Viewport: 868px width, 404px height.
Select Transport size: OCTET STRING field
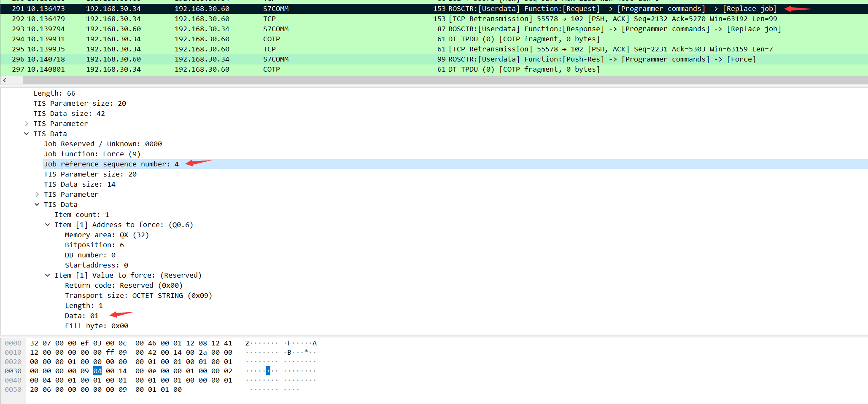[138, 296]
